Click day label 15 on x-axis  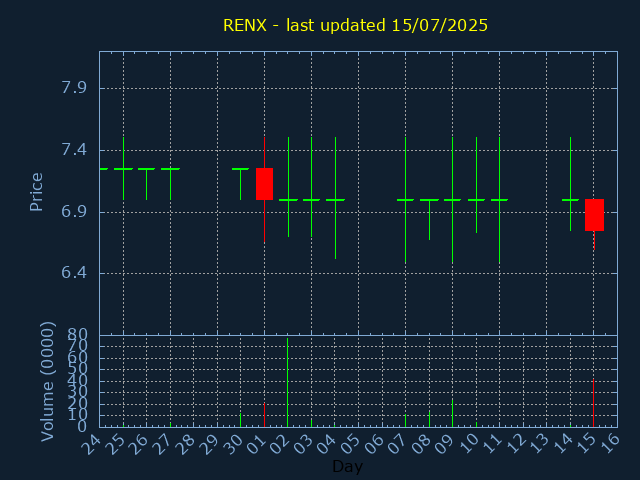click(585, 444)
